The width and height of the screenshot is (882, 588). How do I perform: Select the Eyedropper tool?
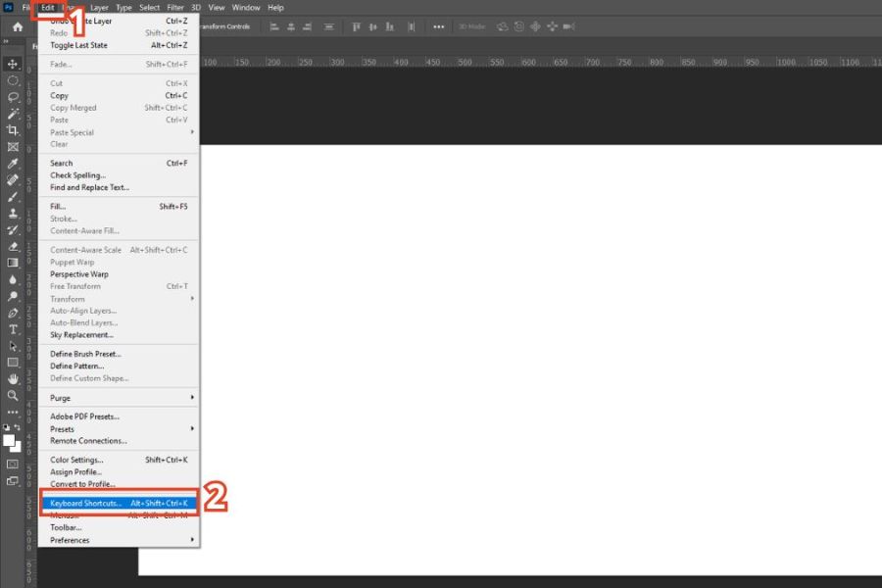pyautogui.click(x=13, y=164)
